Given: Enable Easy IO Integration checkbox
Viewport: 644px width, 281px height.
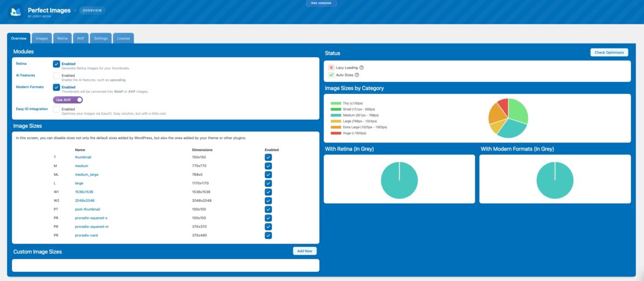Looking at the screenshot, I should pos(56,109).
